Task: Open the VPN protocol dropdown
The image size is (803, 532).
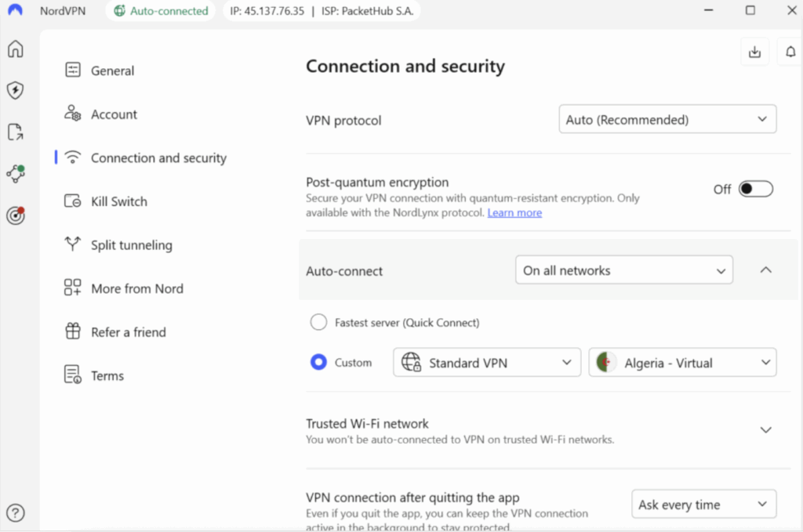Action: [x=667, y=119]
